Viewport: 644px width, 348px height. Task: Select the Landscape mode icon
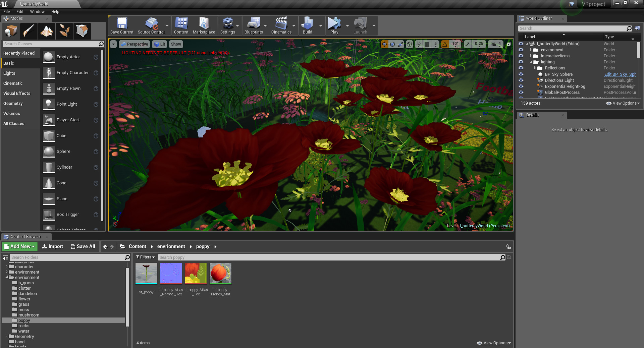pyautogui.click(x=47, y=31)
